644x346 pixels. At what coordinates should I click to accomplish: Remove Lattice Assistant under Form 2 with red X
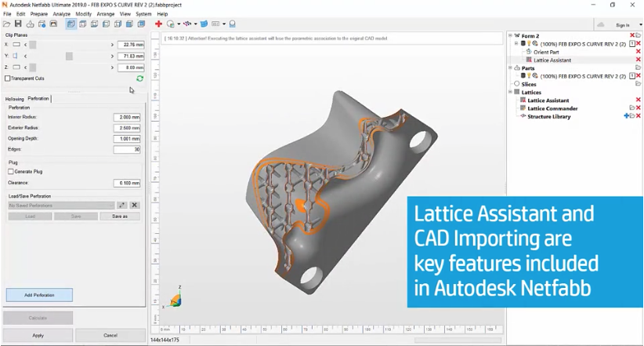pyautogui.click(x=639, y=60)
